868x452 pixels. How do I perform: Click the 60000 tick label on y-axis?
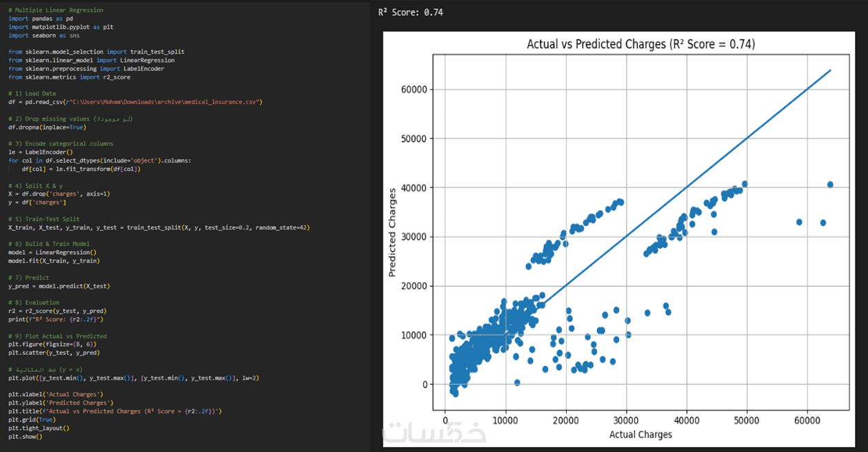pos(415,90)
